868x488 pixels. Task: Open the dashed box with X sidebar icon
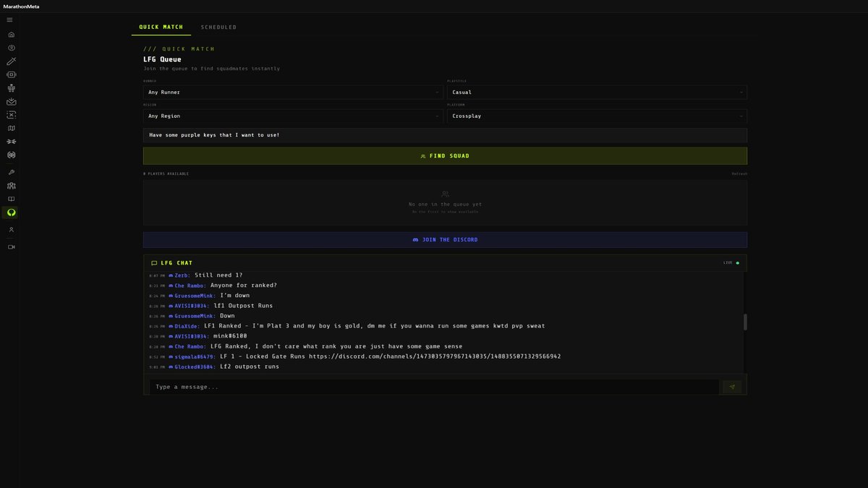[11, 115]
